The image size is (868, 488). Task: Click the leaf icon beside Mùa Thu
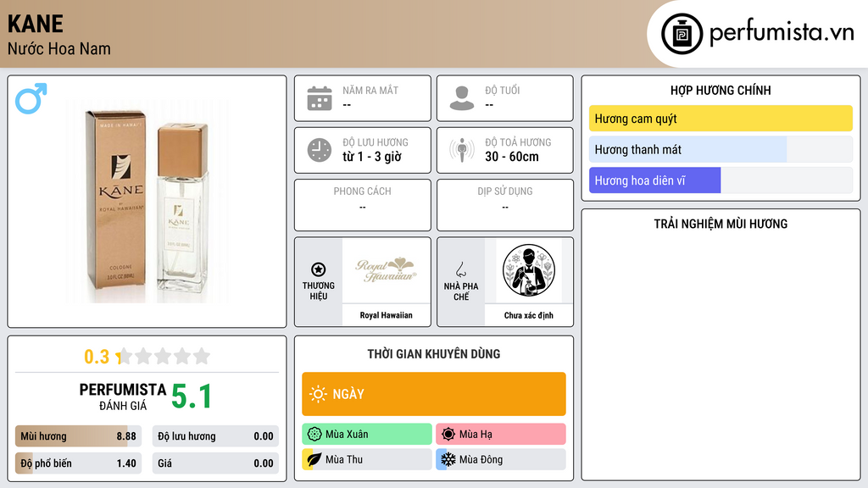pyautogui.click(x=314, y=459)
